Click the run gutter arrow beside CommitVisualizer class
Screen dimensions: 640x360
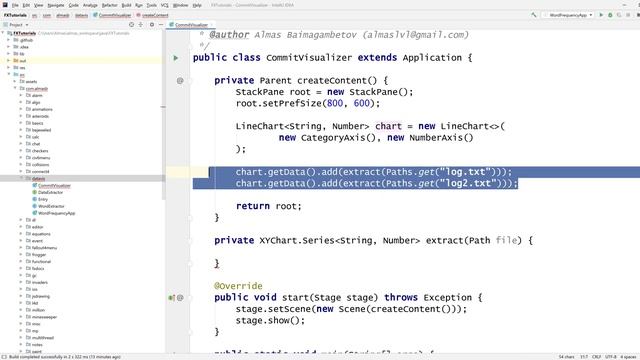point(176,58)
